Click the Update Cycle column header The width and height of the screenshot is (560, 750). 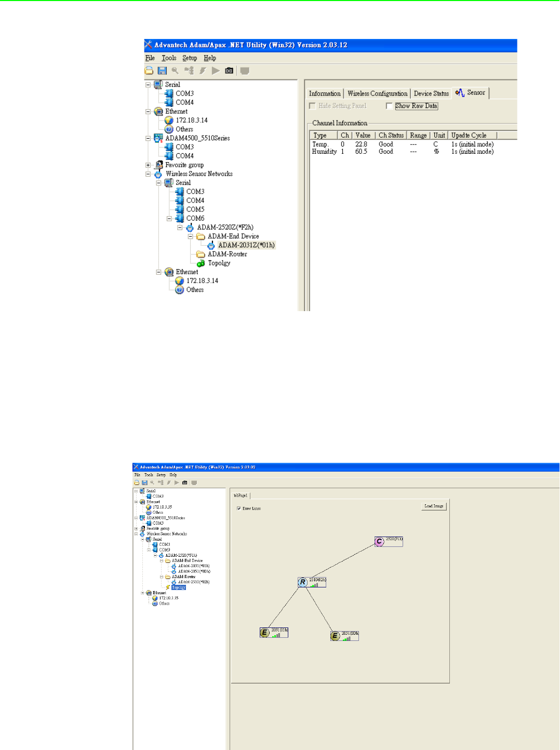472,135
